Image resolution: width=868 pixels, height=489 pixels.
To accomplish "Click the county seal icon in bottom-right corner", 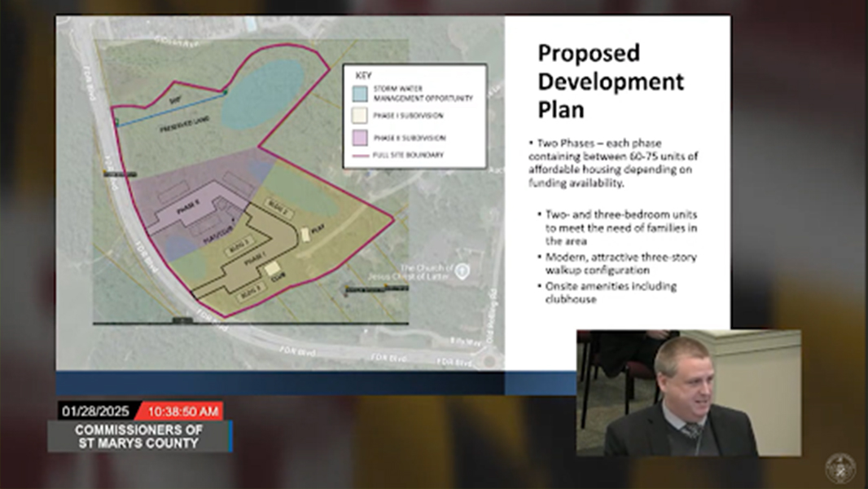I will click(x=840, y=470).
